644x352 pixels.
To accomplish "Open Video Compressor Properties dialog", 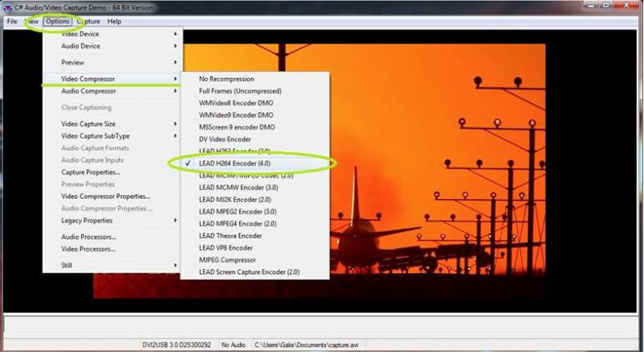I will point(105,196).
